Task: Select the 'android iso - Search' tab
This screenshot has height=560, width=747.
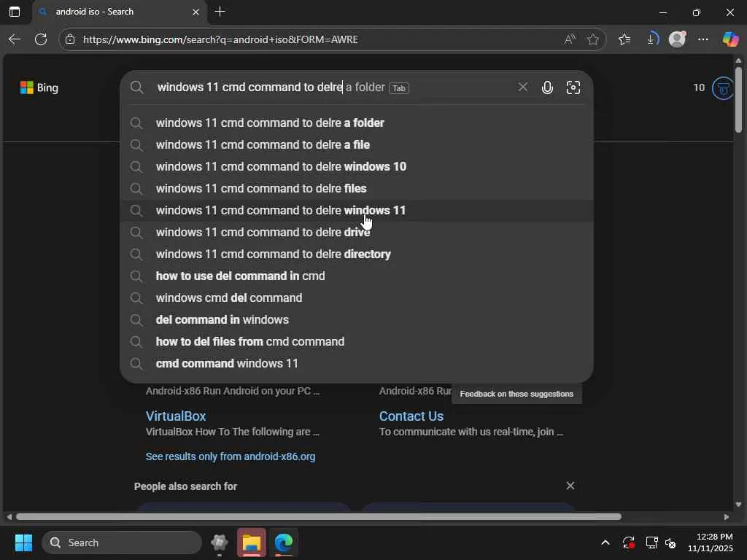Action: click(x=120, y=12)
